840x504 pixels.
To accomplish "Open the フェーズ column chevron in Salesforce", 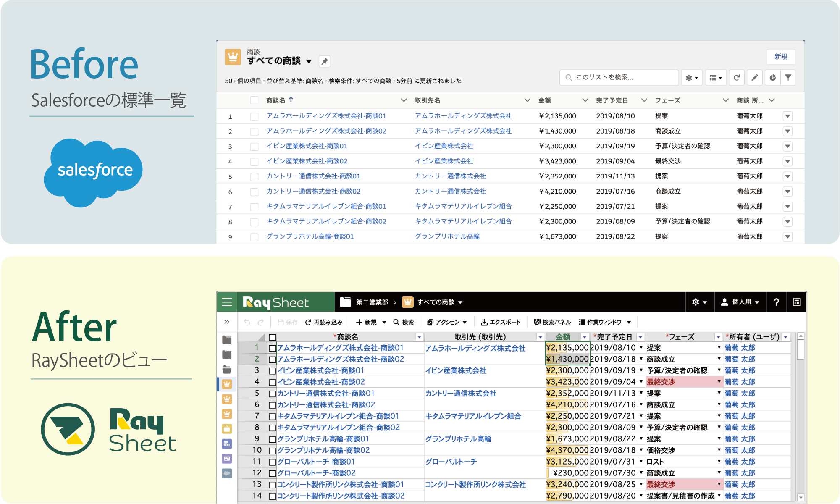I will click(725, 100).
